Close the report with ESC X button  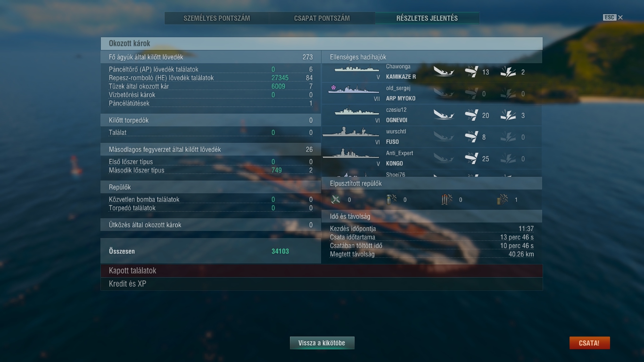pyautogui.click(x=613, y=17)
